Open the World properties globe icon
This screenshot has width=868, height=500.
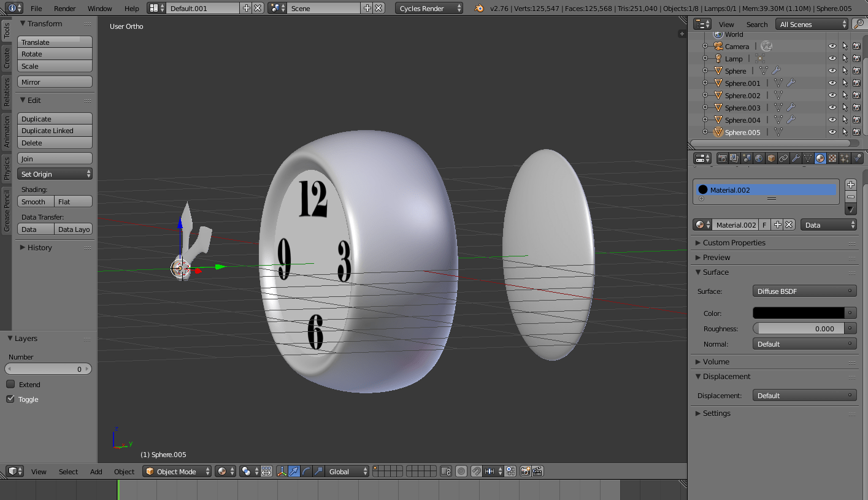758,158
